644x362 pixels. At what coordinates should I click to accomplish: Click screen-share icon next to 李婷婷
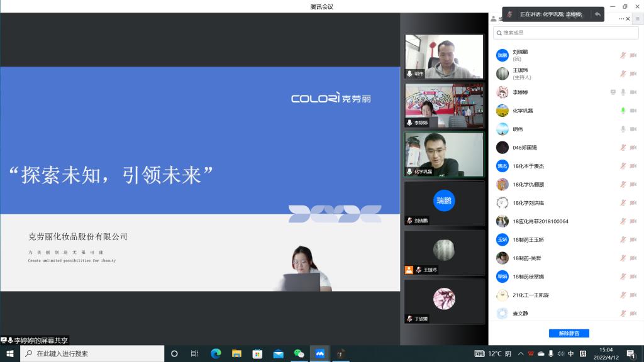pyautogui.click(x=613, y=92)
